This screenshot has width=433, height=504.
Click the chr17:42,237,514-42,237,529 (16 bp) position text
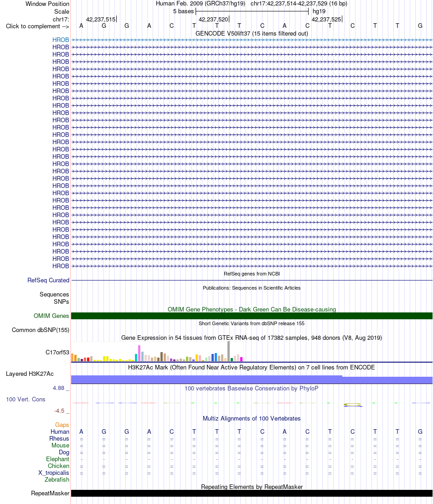[x=299, y=4]
